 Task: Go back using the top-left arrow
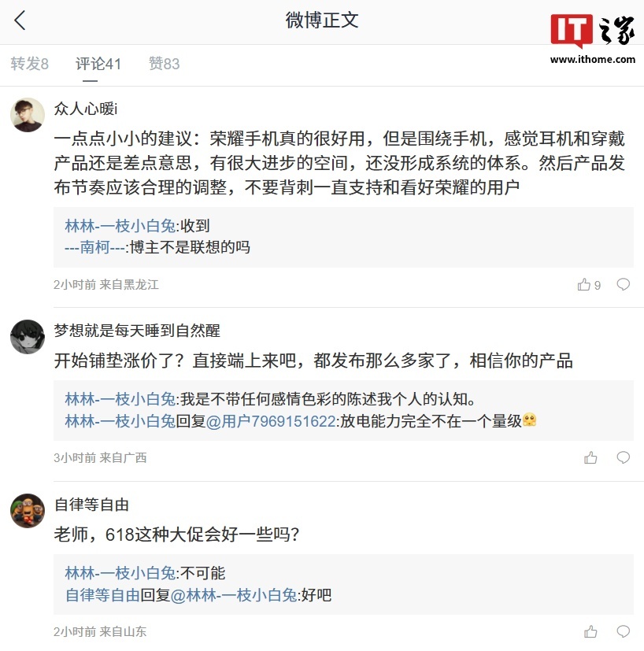click(20, 21)
